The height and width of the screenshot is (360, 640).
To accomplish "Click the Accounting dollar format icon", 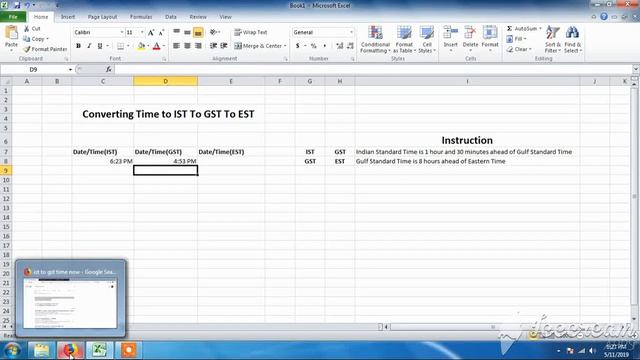I will click(298, 46).
